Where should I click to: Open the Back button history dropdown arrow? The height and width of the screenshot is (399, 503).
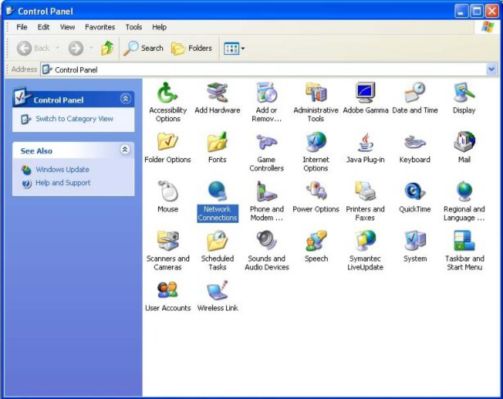(x=57, y=48)
